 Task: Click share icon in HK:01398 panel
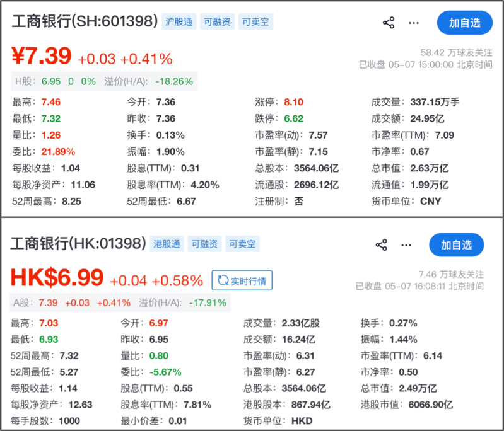382,245
